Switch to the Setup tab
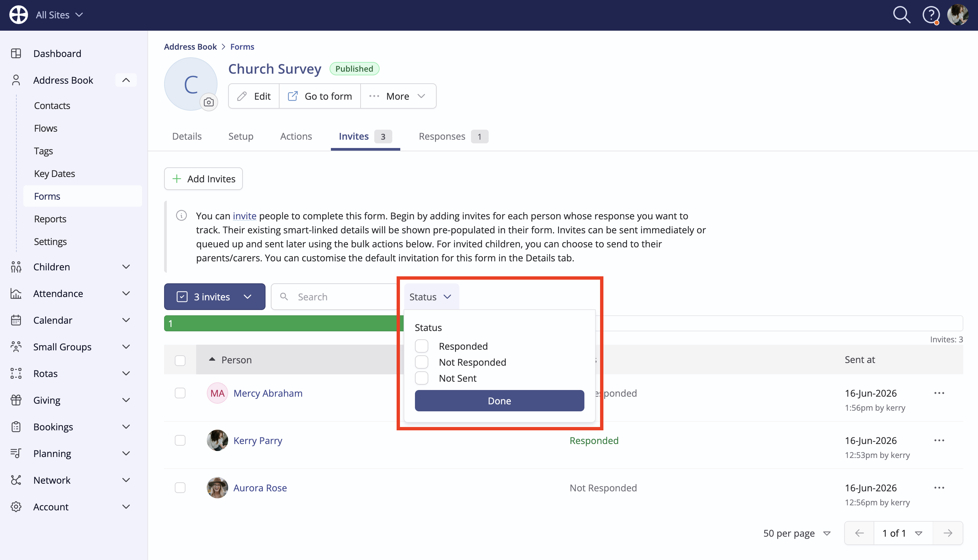The height and width of the screenshot is (560, 978). click(240, 136)
